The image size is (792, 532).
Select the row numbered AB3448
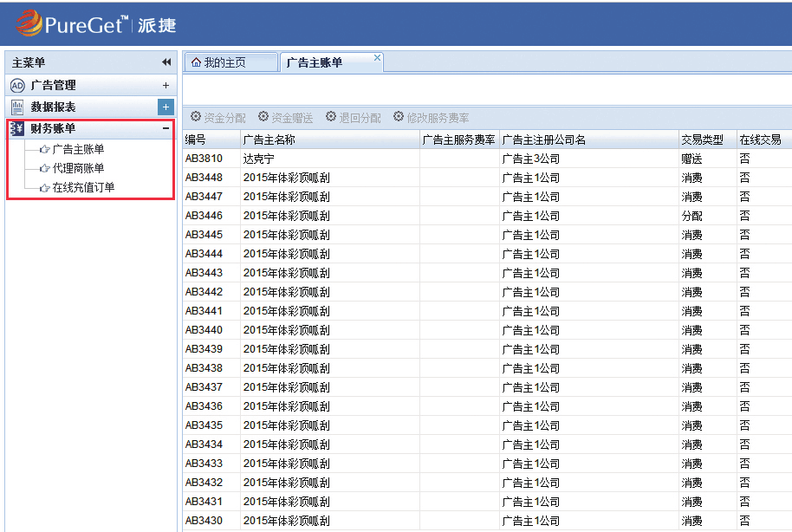click(488, 178)
